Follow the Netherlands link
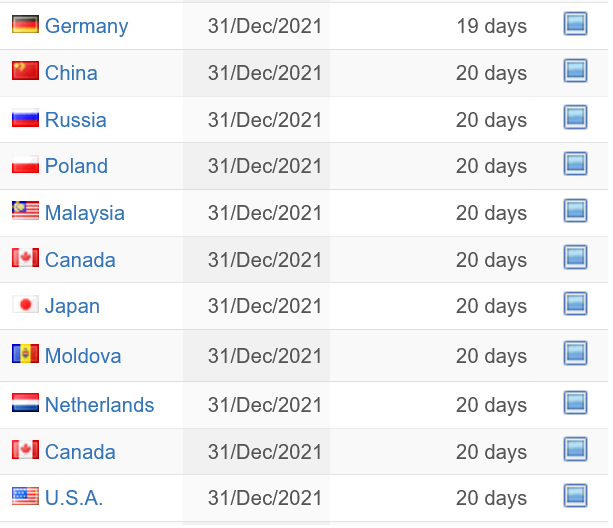The height and width of the screenshot is (528, 613). point(99,405)
